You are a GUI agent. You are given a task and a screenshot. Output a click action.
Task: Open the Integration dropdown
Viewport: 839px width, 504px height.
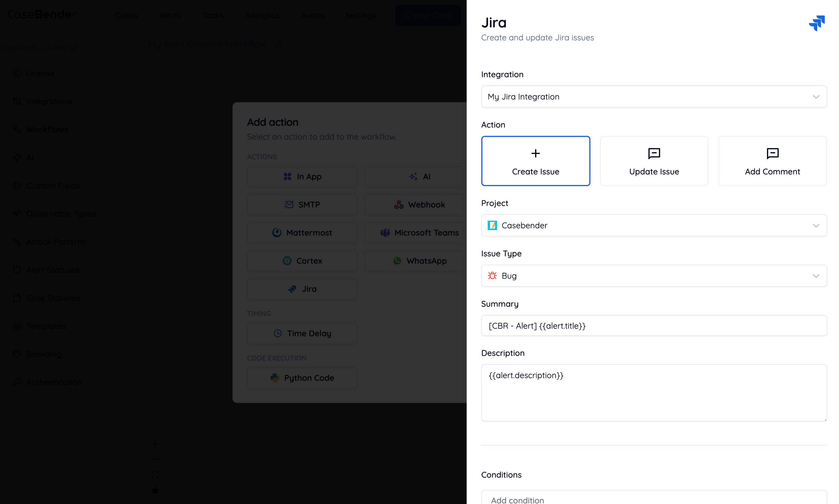point(653,97)
